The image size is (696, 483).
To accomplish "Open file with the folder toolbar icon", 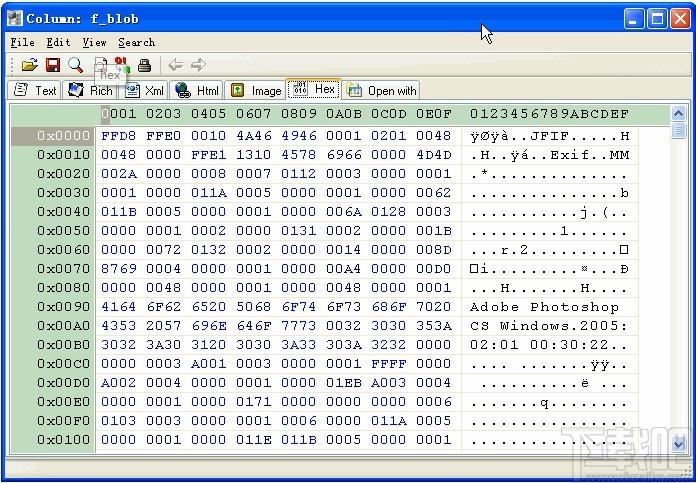I will tap(29, 65).
